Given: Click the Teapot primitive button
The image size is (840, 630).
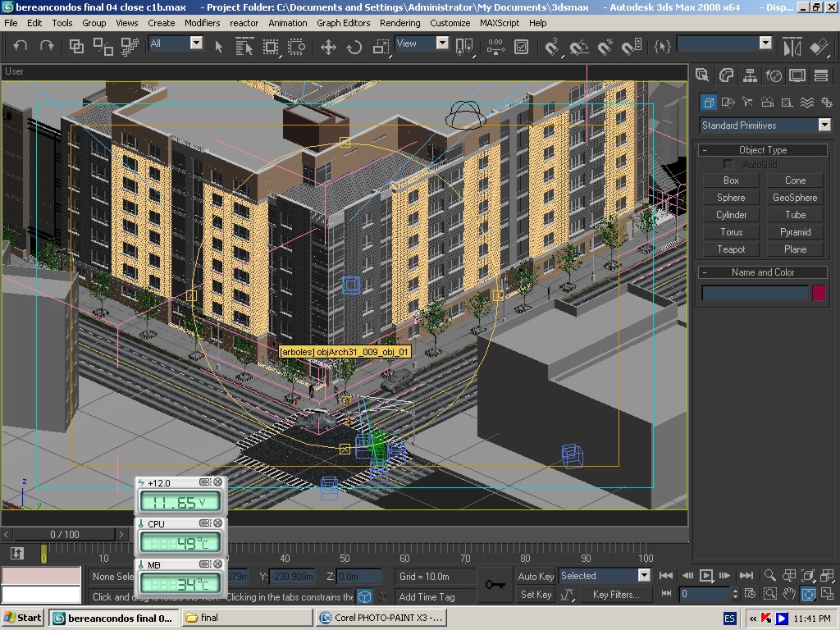Looking at the screenshot, I should tap(731, 249).
